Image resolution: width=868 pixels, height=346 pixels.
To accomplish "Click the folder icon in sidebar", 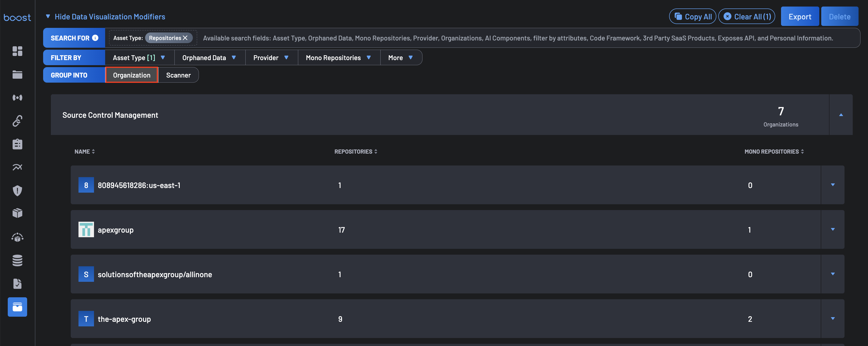I will tap(17, 74).
